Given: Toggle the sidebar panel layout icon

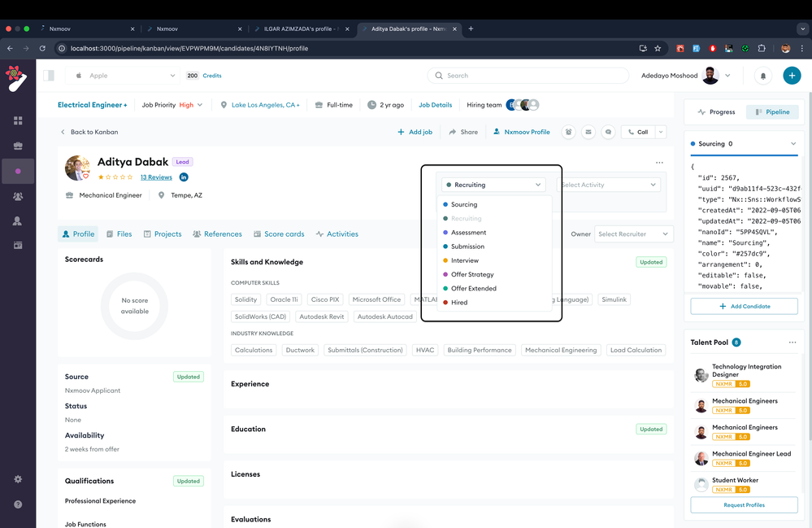Looking at the screenshot, I should click(x=49, y=76).
